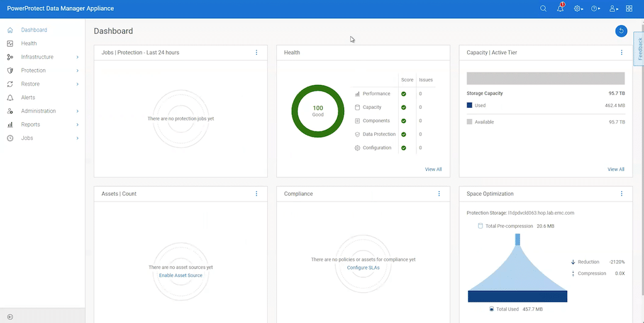The height and width of the screenshot is (323, 644).
Task: Expand the Protection menu chevron
Action: tap(77, 71)
